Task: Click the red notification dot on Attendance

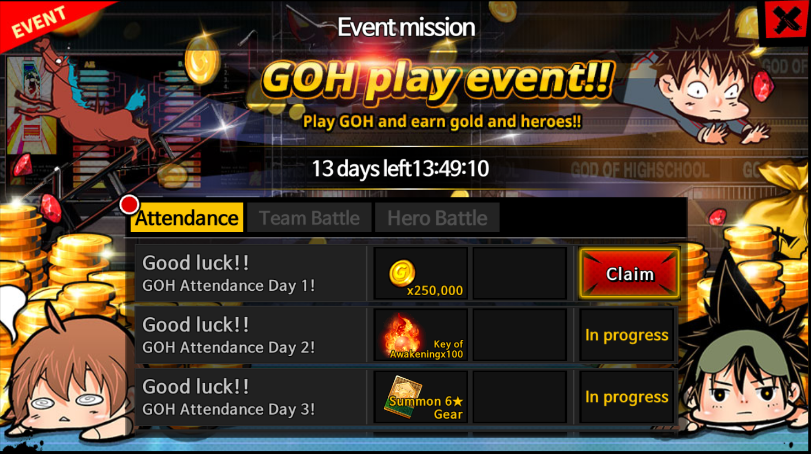Action: [x=129, y=205]
